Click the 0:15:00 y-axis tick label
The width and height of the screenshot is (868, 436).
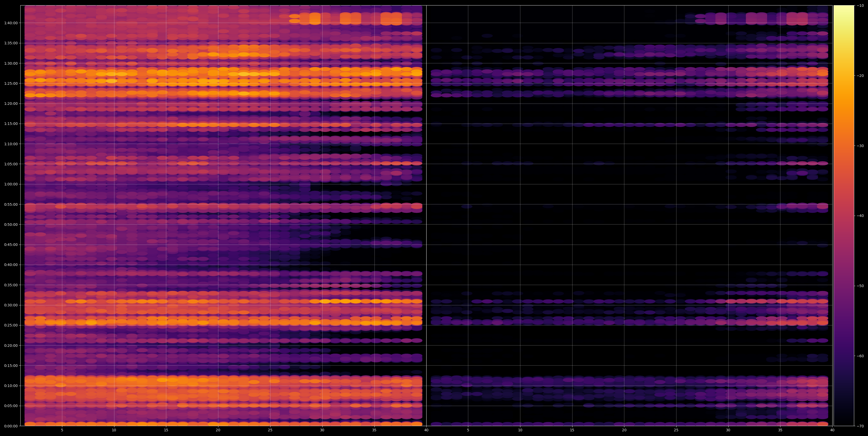pyautogui.click(x=11, y=366)
